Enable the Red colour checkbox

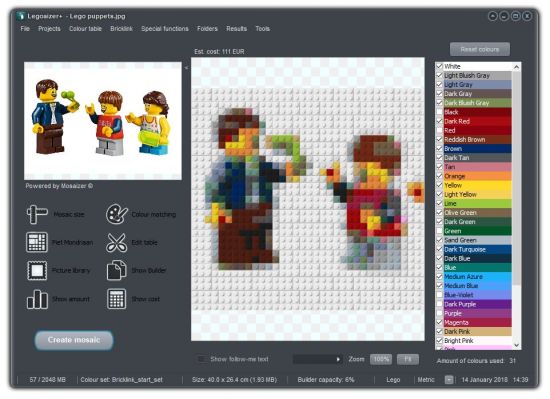tap(440, 130)
